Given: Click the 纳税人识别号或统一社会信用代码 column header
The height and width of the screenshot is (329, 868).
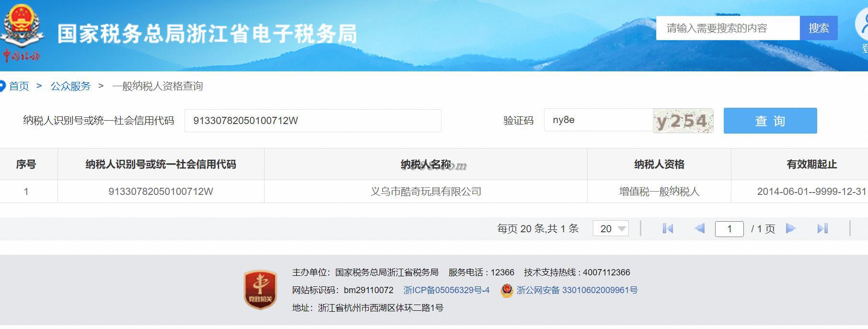Looking at the screenshot, I should click(x=161, y=164).
